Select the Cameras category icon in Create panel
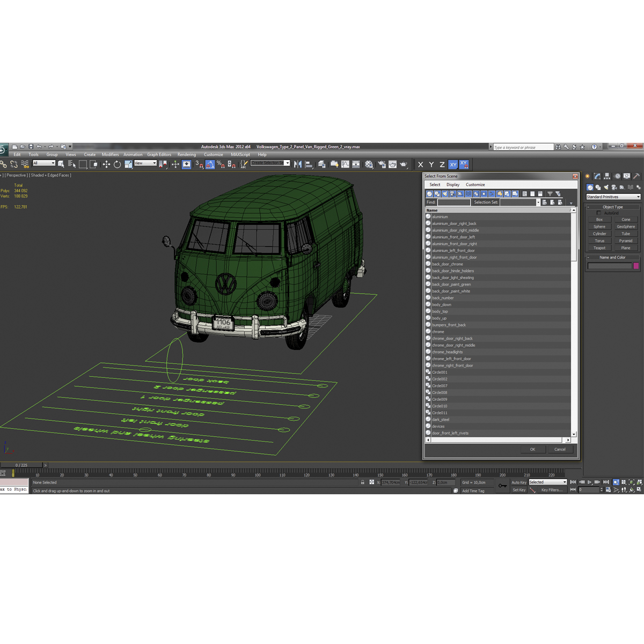Viewport: 644px width, 644px height. [614, 187]
